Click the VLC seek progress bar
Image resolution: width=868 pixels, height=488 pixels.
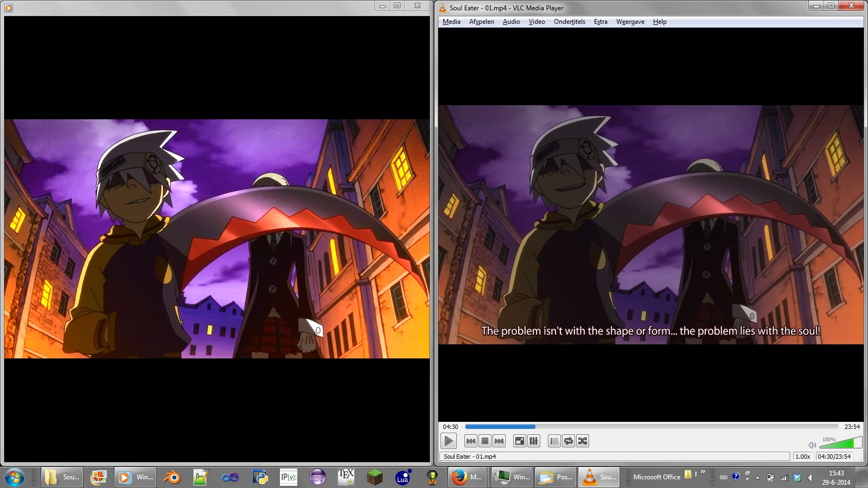(652, 427)
